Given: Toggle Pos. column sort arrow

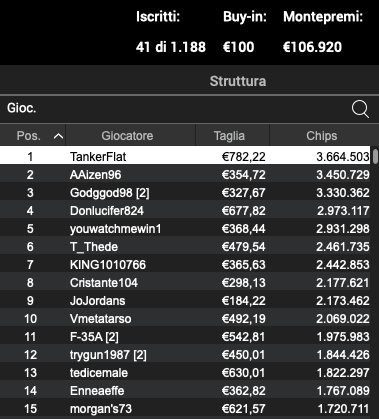Looking at the screenshot, I should pos(58,136).
